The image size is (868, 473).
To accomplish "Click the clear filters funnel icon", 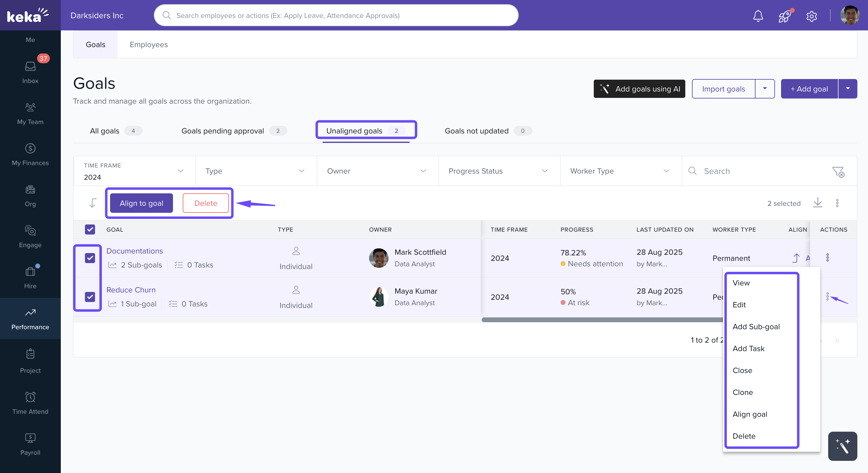I will [838, 171].
